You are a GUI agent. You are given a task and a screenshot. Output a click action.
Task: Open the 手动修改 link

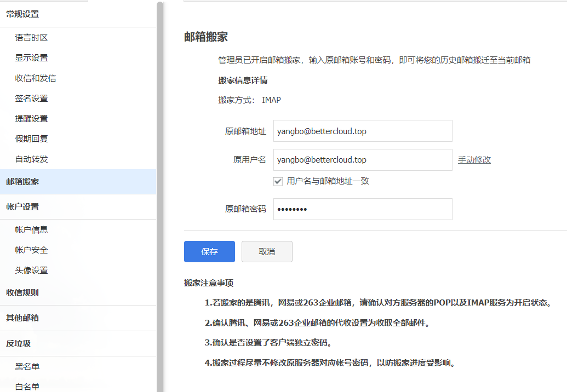474,160
